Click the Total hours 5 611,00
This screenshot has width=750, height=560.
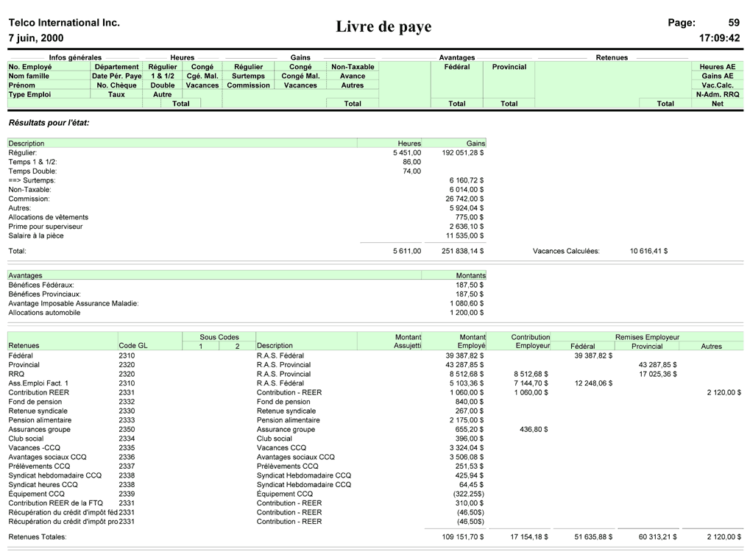406,251
